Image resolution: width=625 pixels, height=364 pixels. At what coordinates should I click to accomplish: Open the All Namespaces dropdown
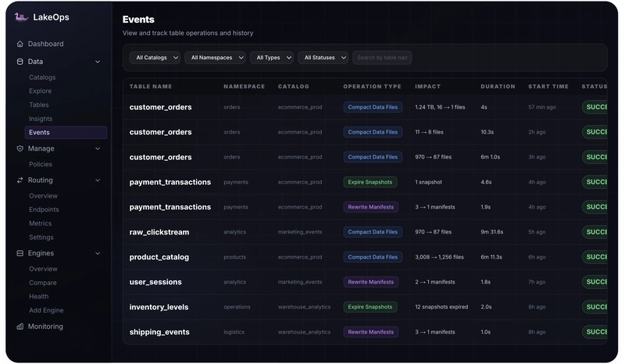pos(215,58)
